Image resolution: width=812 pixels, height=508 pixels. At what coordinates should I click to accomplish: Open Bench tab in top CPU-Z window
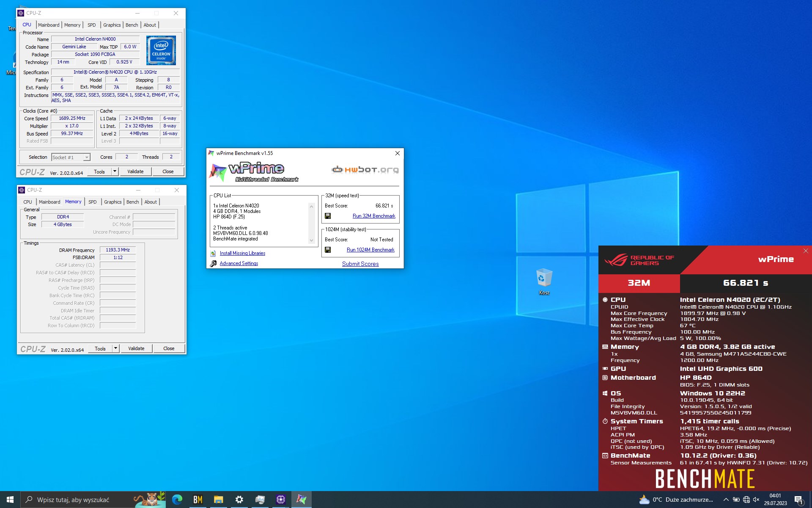[x=132, y=25]
